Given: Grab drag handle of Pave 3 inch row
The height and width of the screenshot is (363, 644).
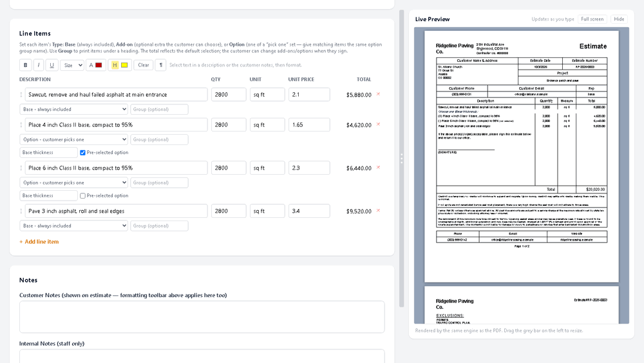Looking at the screenshot, I should pos(21,211).
